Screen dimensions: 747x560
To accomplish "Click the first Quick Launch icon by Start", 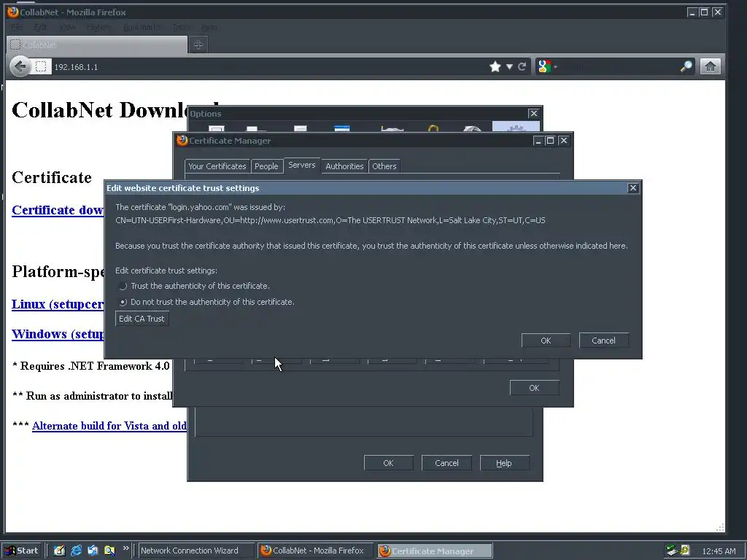I will 59,551.
